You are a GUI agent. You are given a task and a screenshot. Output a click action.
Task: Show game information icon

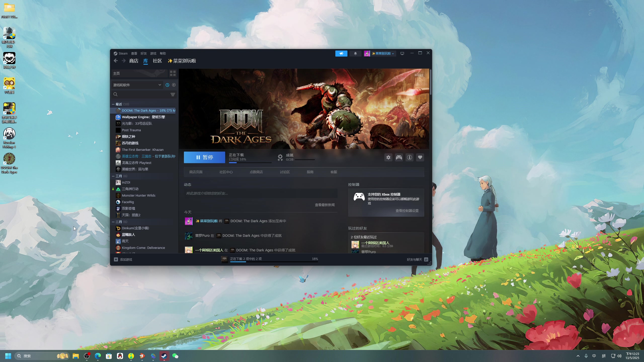pyautogui.click(x=410, y=157)
